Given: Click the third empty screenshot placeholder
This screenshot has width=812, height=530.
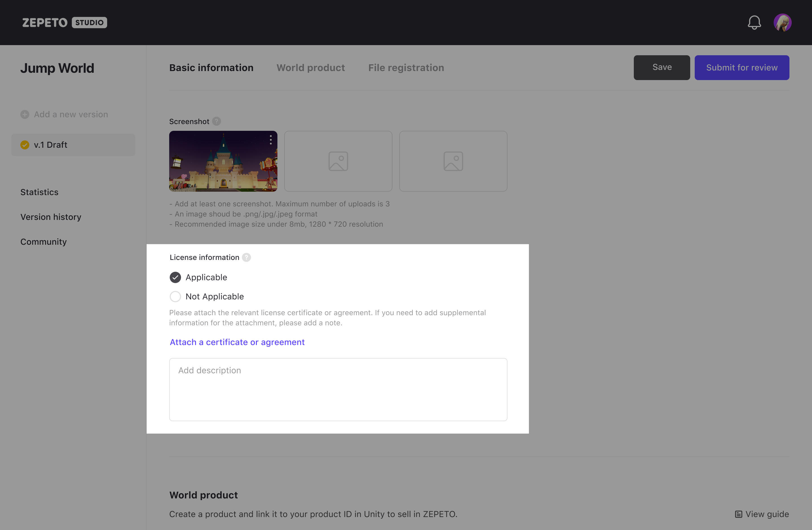Looking at the screenshot, I should click(x=453, y=161).
